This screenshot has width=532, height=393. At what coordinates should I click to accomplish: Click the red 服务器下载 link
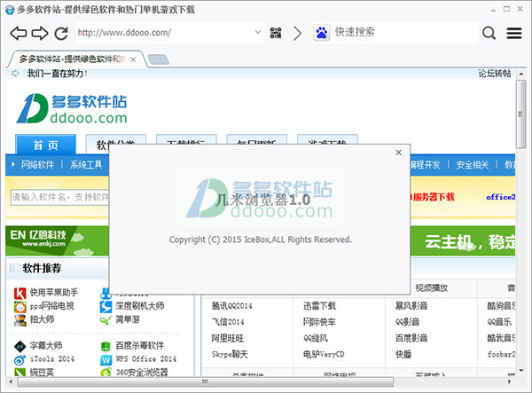click(433, 197)
